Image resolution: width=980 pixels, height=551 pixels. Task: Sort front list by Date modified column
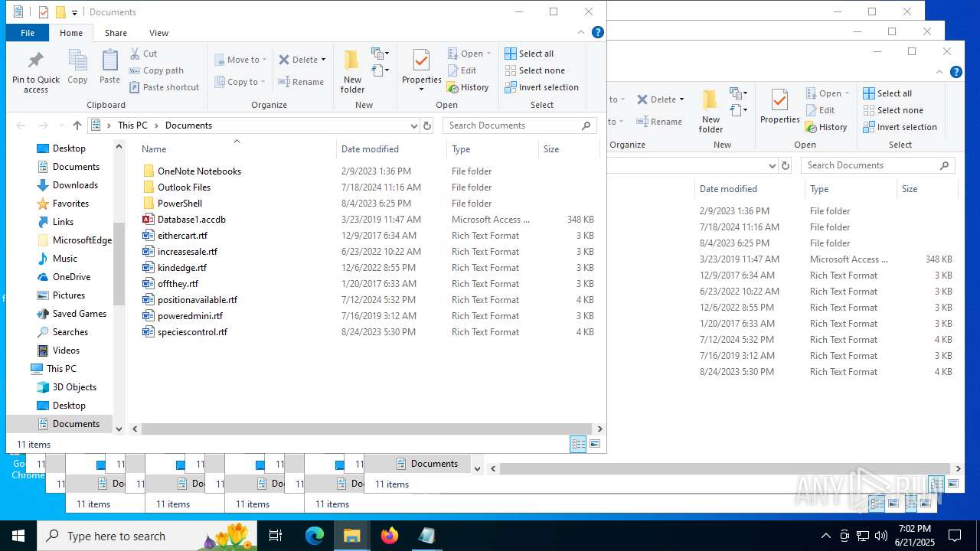coord(391,149)
